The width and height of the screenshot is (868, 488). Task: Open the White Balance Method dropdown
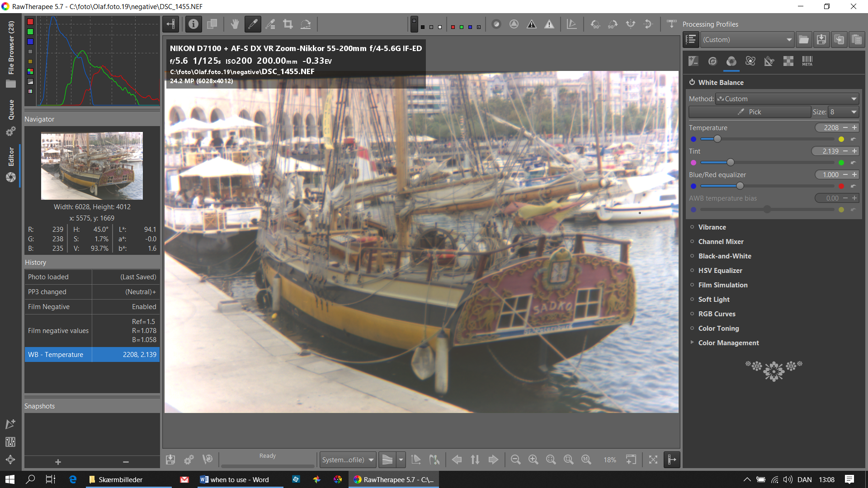point(787,99)
